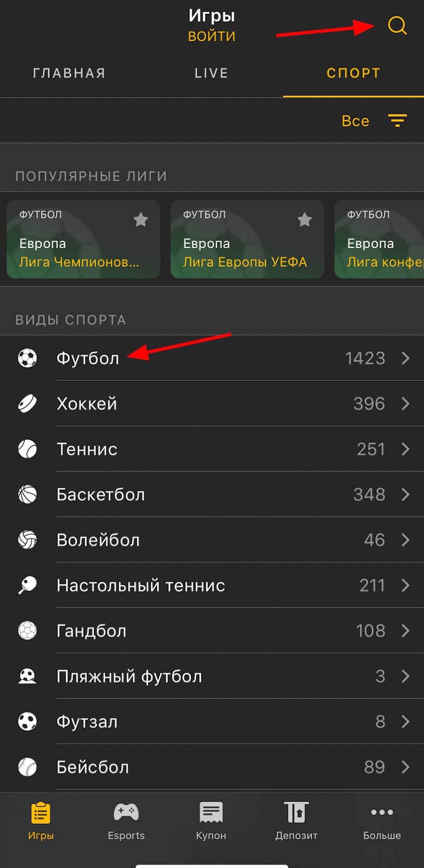Viewport: 424px width, 868px height.
Task: Select the Волейбол sport row
Action: click(x=205, y=540)
